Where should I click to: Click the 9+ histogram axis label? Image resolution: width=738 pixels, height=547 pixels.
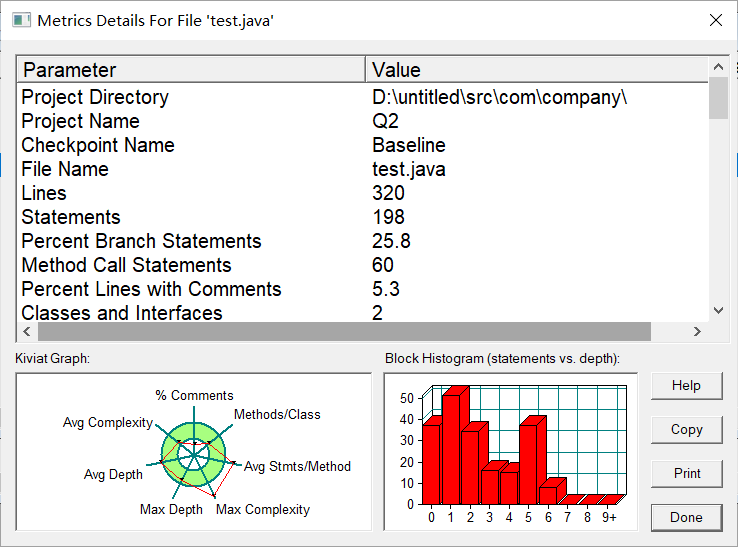tap(609, 517)
